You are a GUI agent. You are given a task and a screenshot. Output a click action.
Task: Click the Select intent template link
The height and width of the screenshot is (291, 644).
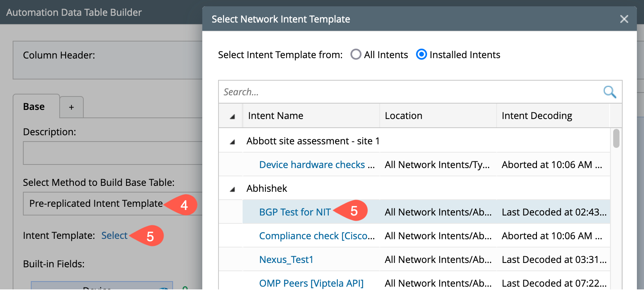[x=114, y=236]
